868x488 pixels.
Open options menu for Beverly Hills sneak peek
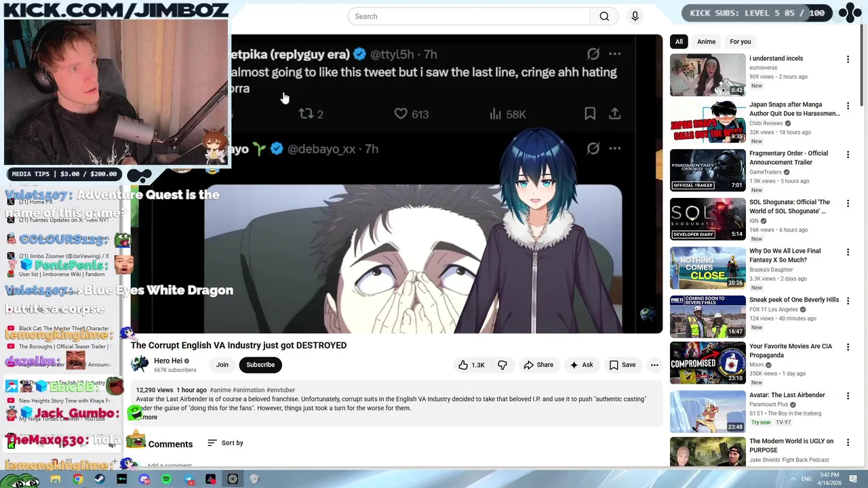tap(848, 301)
